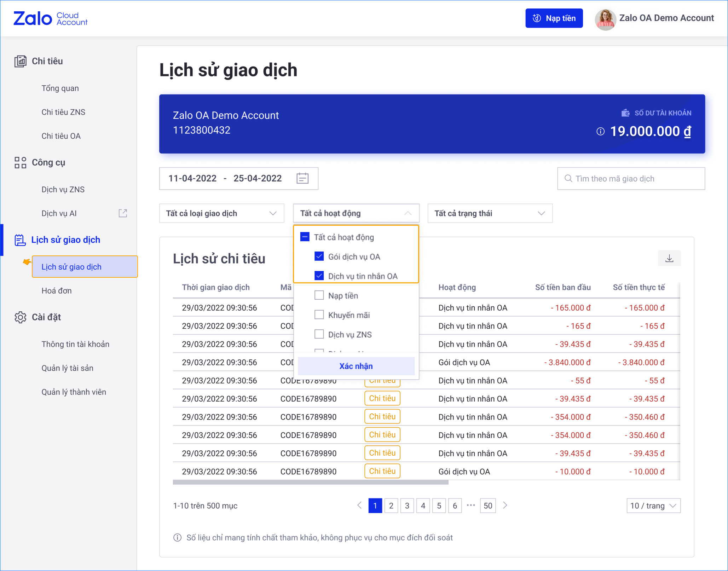The height and width of the screenshot is (571, 728).
Task: Click the Chi tiêu sidebar chart icon
Action: 20,61
